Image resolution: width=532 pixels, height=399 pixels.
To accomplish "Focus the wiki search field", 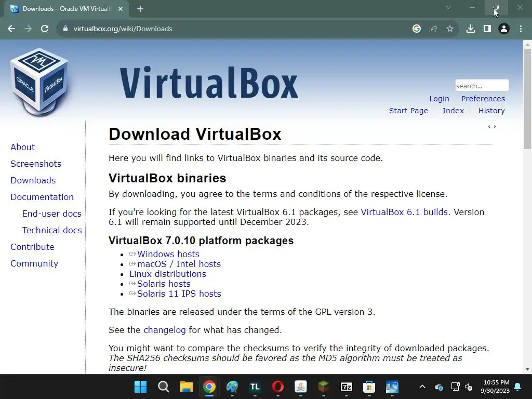I will [482, 86].
